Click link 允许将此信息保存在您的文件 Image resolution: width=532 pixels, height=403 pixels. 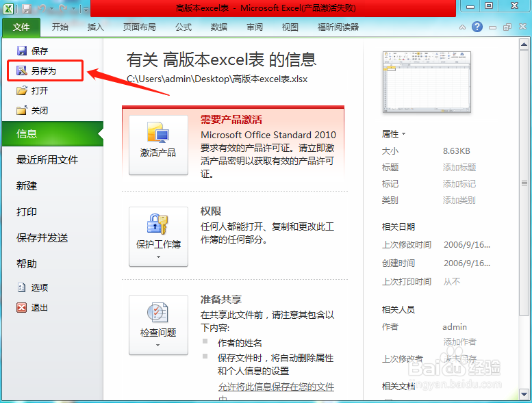[276, 387]
